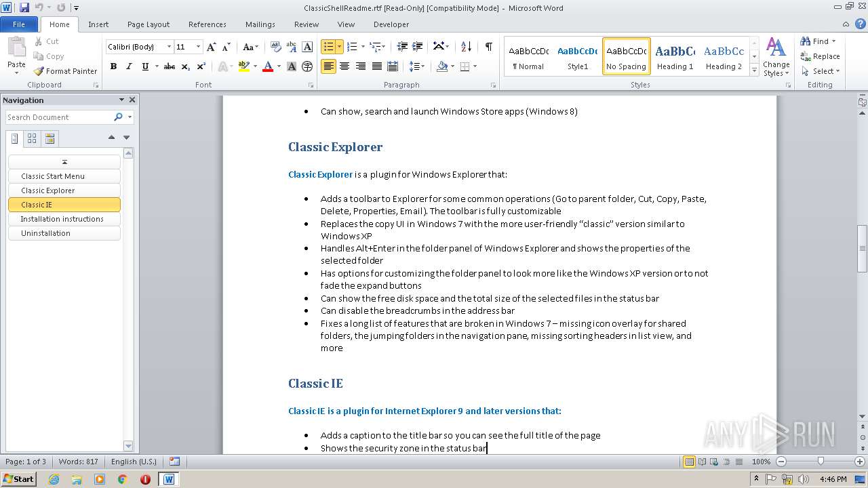Screen dimensions: 868x488
Task: Click the search magnifier in Navigation pane
Action: (x=119, y=117)
